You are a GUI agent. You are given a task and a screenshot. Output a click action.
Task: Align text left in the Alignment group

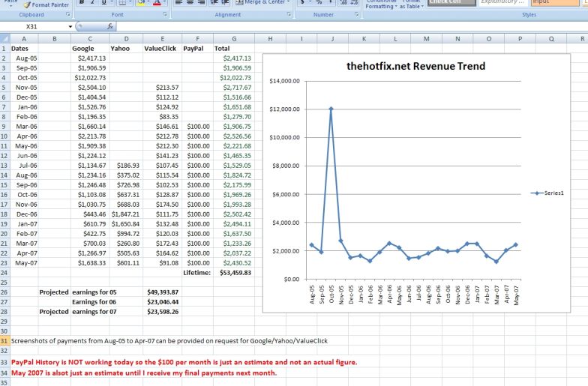click(x=178, y=3)
